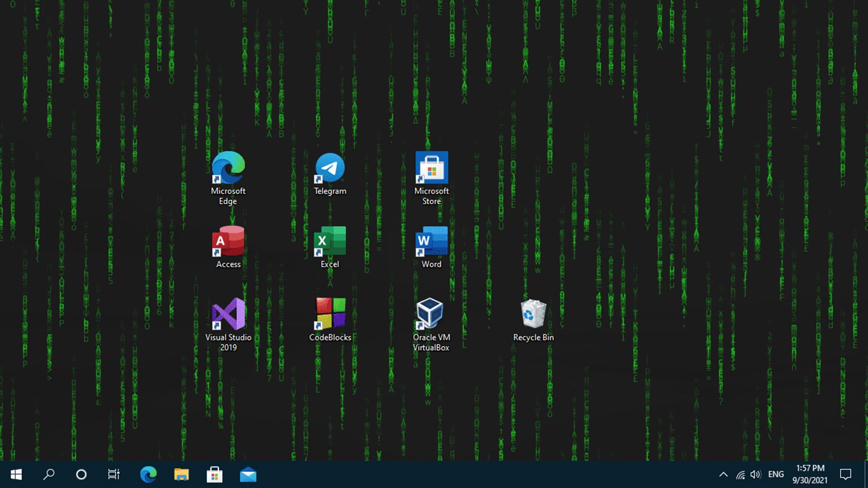Open the Recycle Bin
The height and width of the screenshot is (488, 868).
tap(532, 313)
